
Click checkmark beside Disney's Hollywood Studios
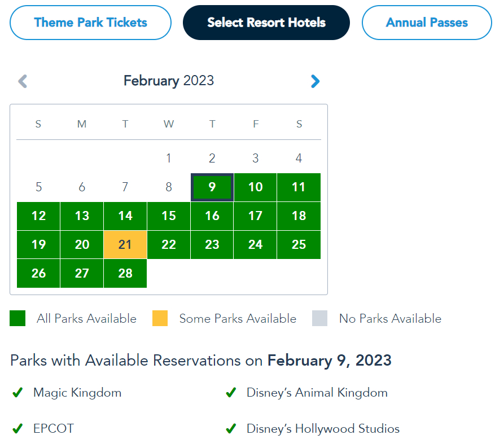pos(230,429)
